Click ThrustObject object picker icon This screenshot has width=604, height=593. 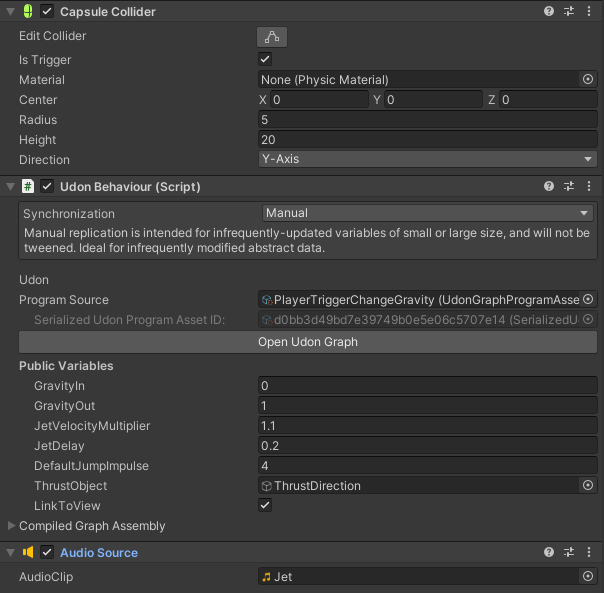(588, 485)
